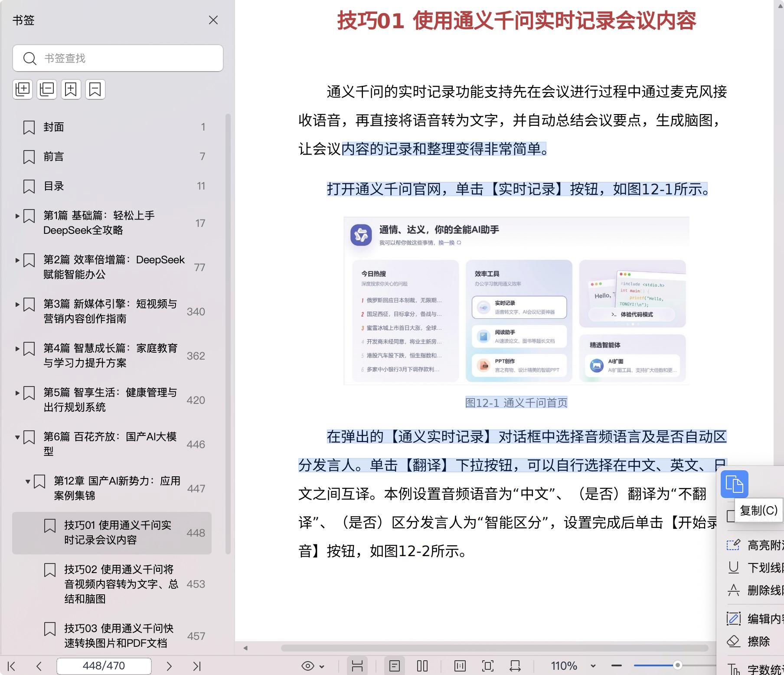The width and height of the screenshot is (784, 675).
Task: Click the bookmark search magnifier icon
Action: tap(29, 58)
